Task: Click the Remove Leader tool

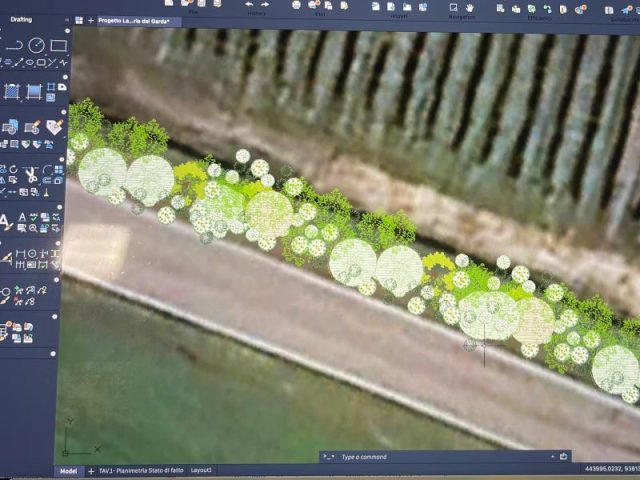Action: (x=18, y=302)
